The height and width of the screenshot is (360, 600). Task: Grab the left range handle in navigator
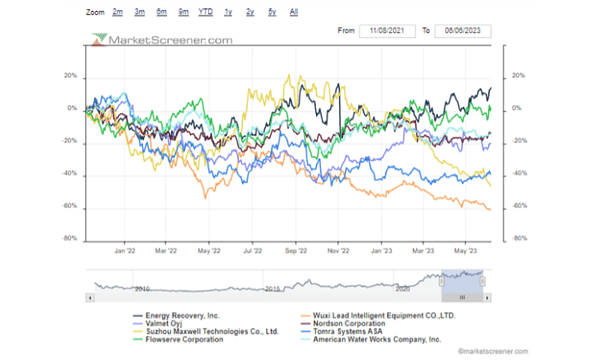(442, 282)
